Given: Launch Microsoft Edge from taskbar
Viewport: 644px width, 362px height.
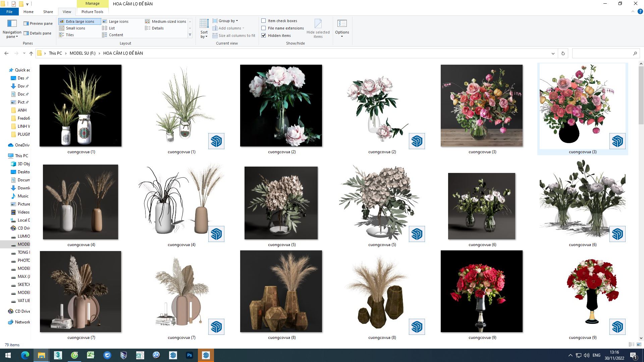Looking at the screenshot, I should coord(25,355).
